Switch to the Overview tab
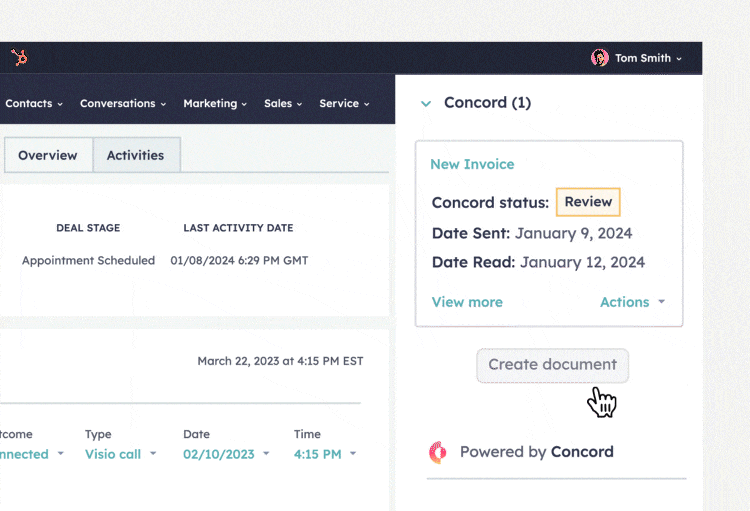 click(48, 155)
